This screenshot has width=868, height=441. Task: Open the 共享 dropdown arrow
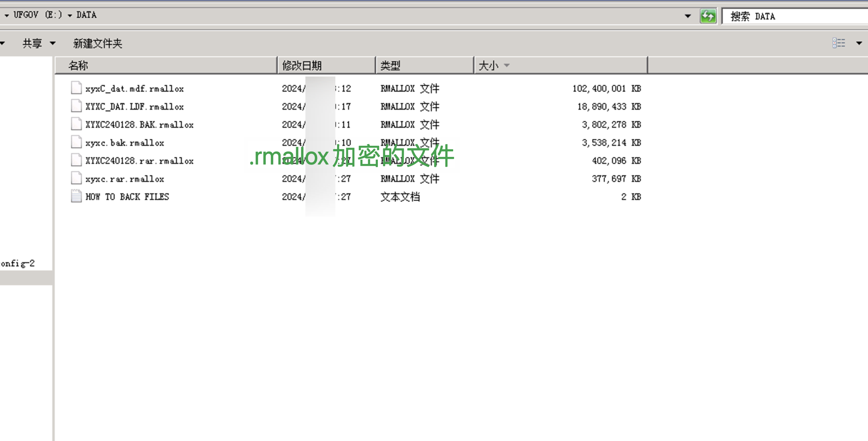tap(52, 43)
